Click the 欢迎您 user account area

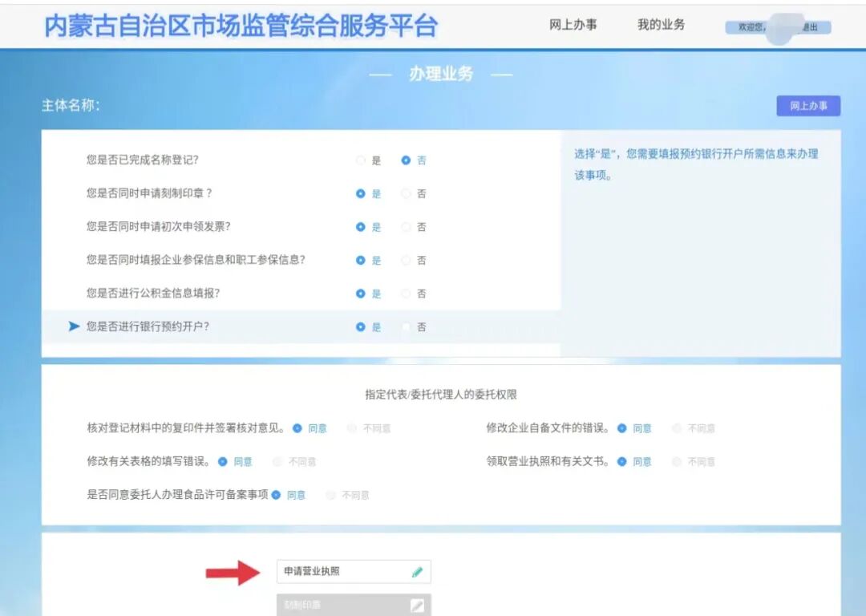[x=754, y=26]
